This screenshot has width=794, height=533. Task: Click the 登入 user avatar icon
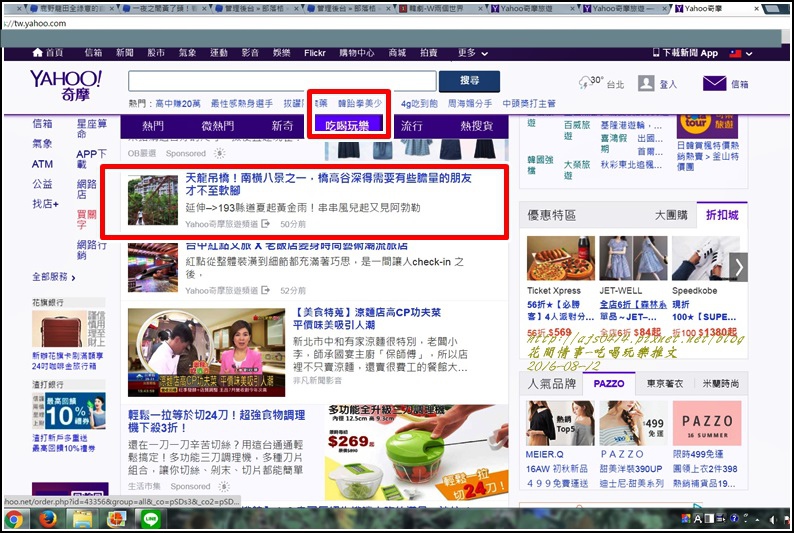point(646,84)
